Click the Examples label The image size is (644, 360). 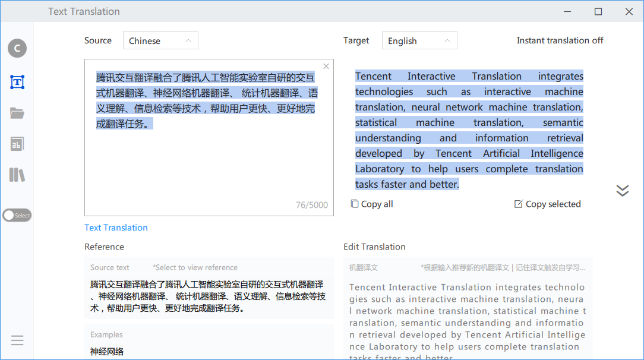click(106, 334)
